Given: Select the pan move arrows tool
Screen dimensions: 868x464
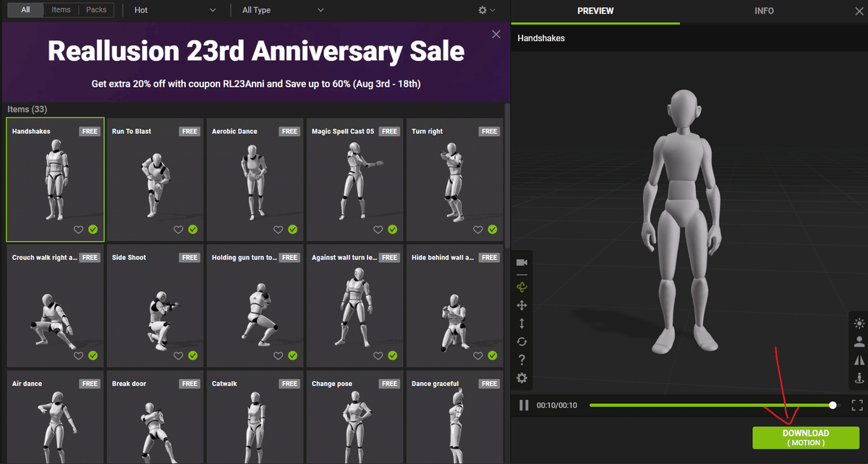Looking at the screenshot, I should 522,306.
